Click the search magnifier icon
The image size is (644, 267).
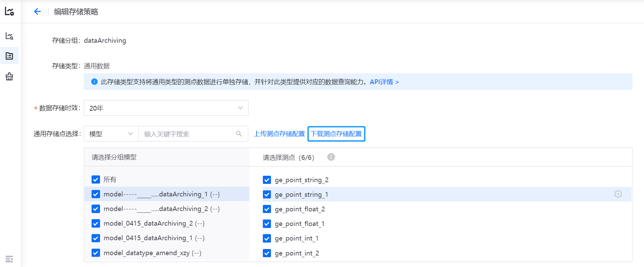point(239,134)
